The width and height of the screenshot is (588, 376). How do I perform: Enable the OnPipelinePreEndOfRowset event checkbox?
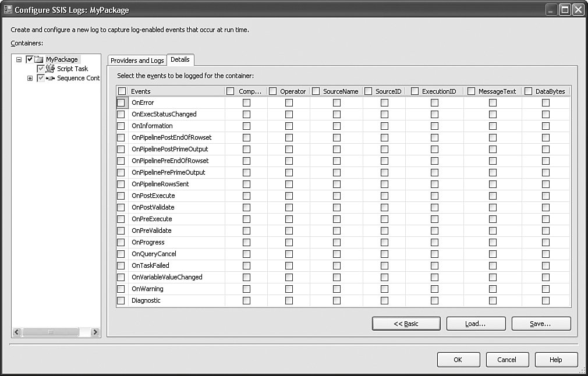click(121, 161)
